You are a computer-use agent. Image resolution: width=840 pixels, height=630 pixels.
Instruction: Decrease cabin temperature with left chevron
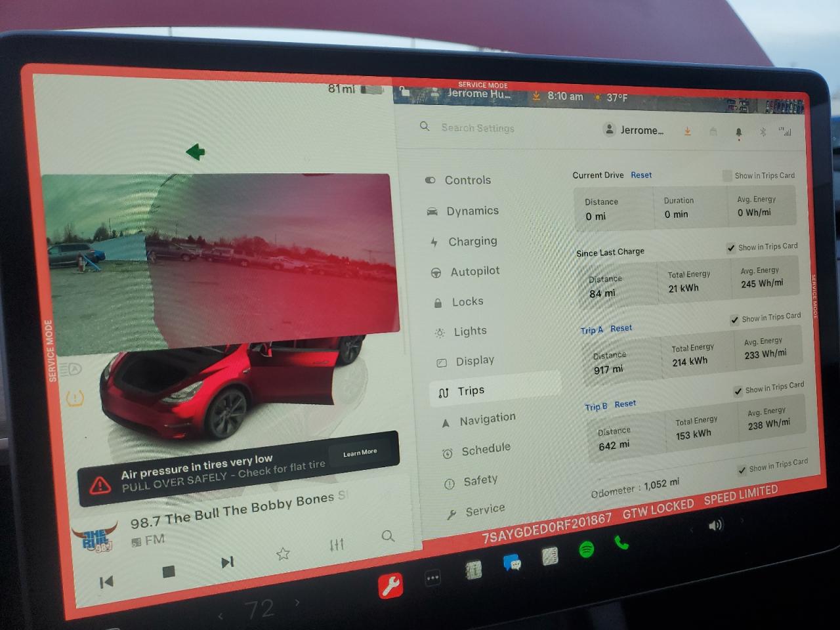(220, 616)
